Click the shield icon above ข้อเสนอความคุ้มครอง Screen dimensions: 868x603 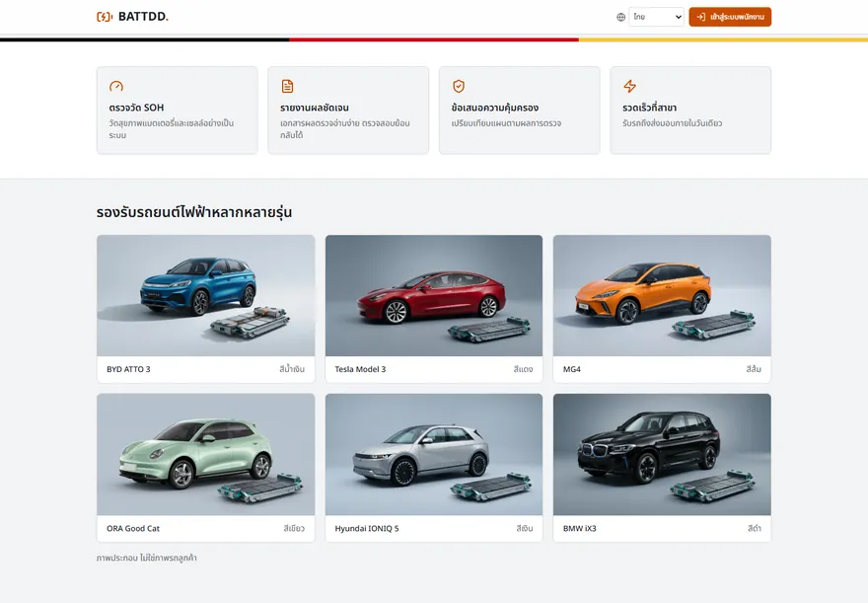pyautogui.click(x=459, y=86)
